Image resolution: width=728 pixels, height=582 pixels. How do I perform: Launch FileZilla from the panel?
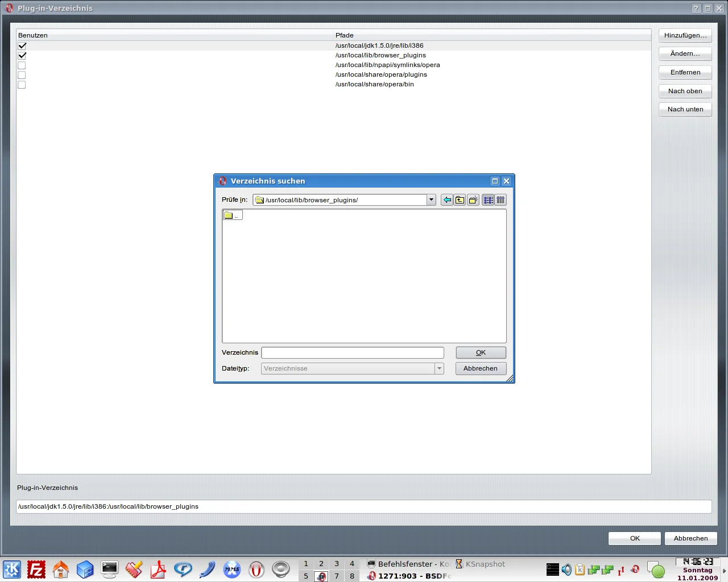click(x=36, y=569)
